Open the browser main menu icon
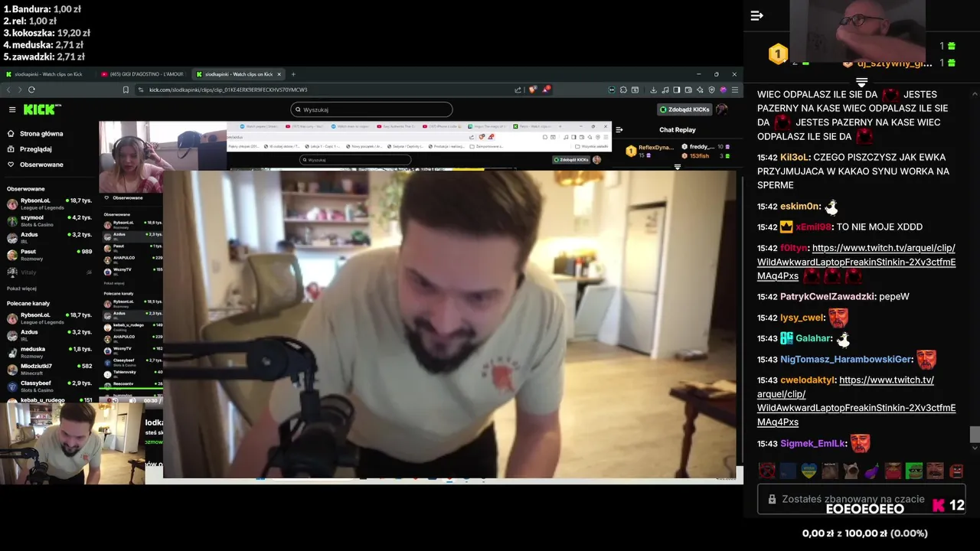Image resolution: width=980 pixels, height=551 pixels. (735, 90)
